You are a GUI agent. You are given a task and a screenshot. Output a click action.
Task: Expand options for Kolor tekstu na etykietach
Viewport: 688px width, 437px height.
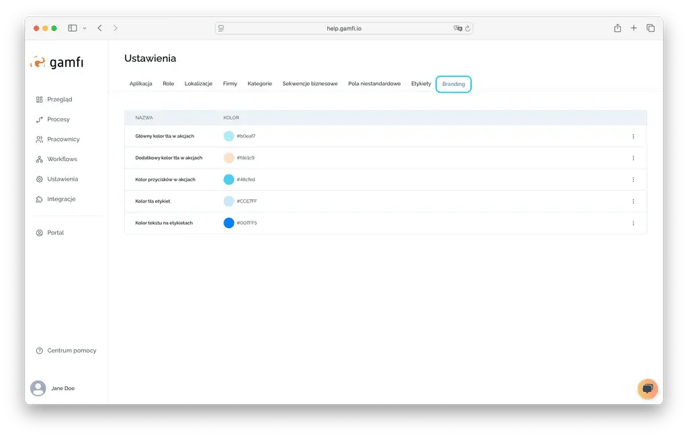pyautogui.click(x=633, y=223)
